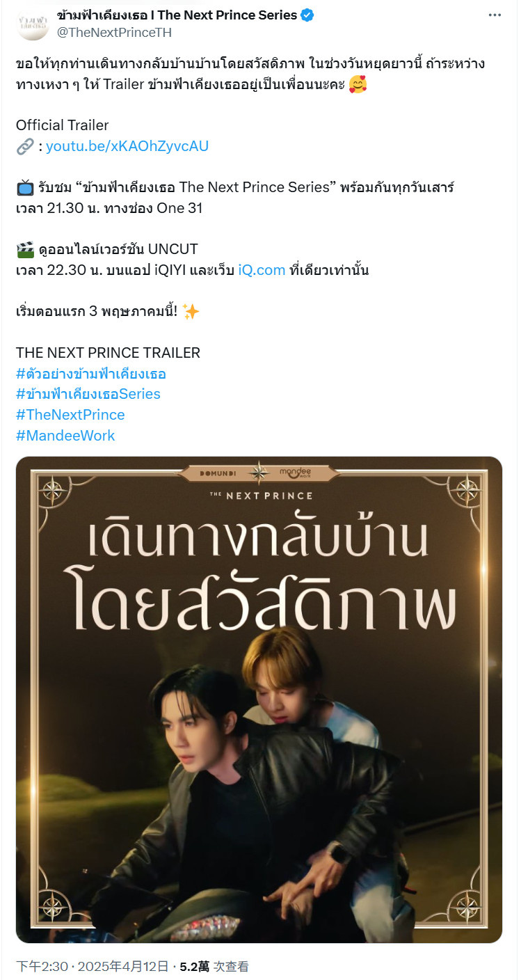The height and width of the screenshot is (980, 521).
Task: Click the clapperboard emoji icon
Action: point(25,249)
